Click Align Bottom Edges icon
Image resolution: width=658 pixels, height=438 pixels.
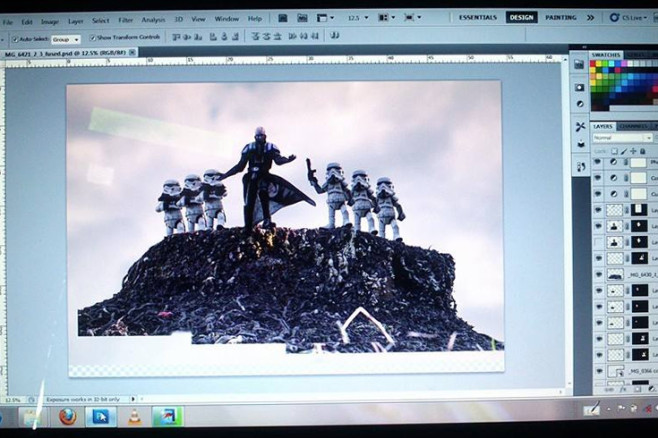tap(198, 37)
